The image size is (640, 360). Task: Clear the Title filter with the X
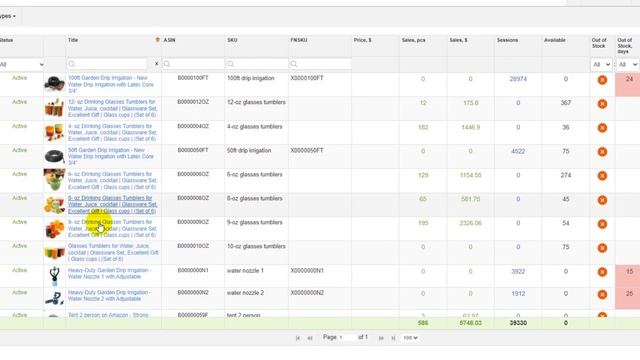pyautogui.click(x=156, y=64)
